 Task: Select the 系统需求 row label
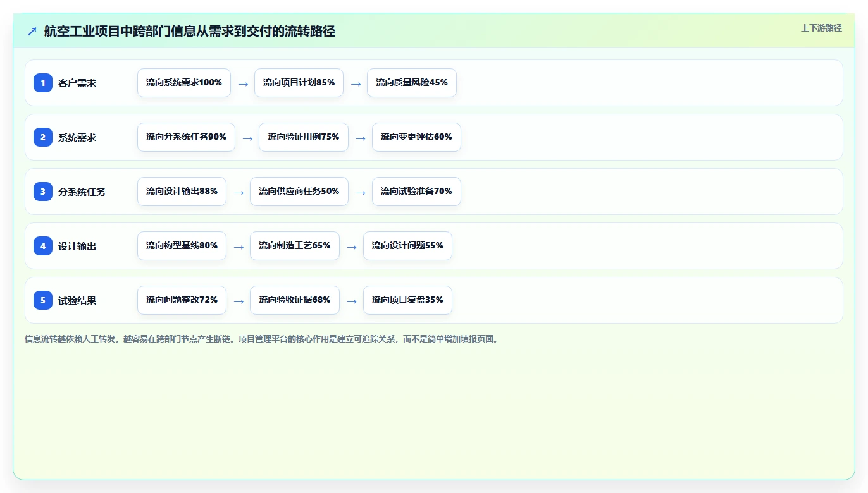tap(77, 137)
